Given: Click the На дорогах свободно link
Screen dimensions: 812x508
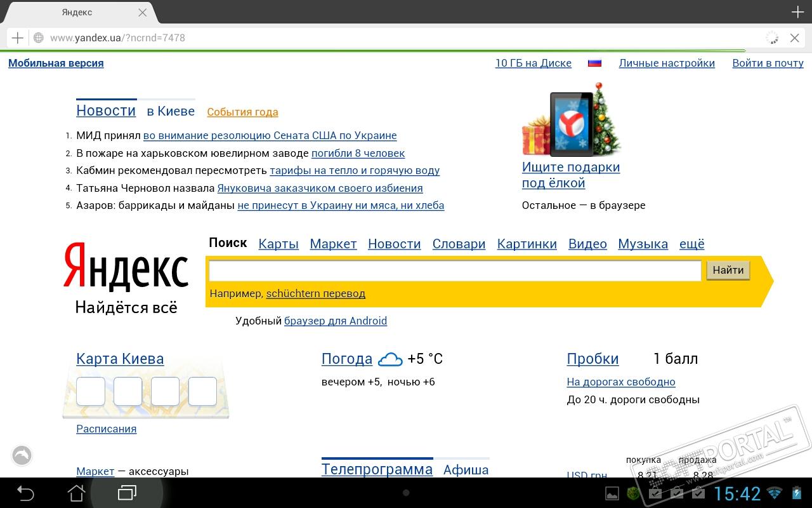Looking at the screenshot, I should click(621, 382).
